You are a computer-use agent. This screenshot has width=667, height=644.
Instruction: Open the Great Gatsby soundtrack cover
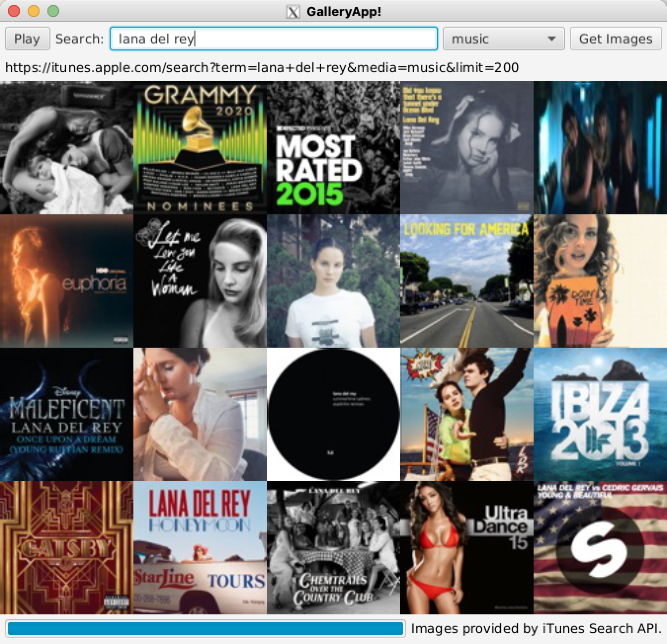[x=67, y=548]
